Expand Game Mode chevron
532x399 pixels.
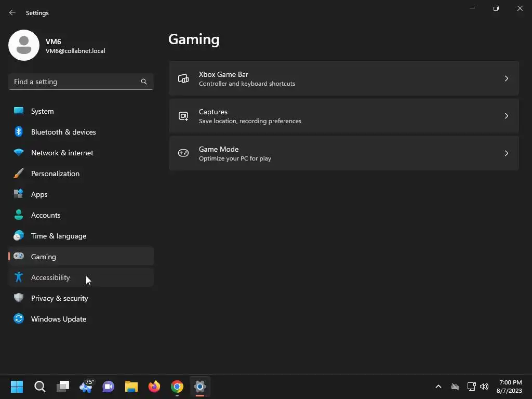[506, 153]
